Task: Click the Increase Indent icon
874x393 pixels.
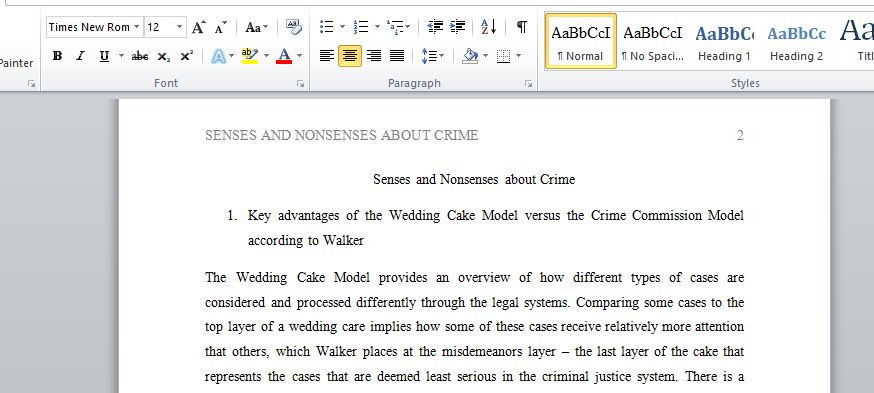Action: click(457, 27)
